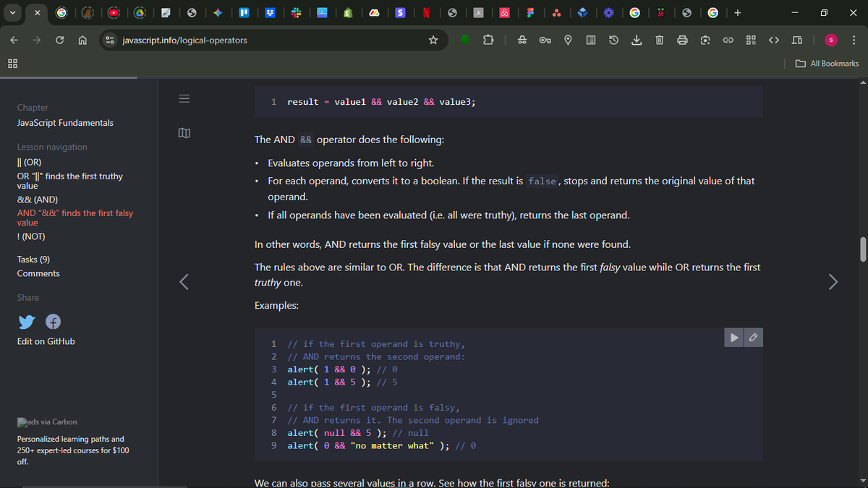Click the screenshot capture toolbar icon

705,40
